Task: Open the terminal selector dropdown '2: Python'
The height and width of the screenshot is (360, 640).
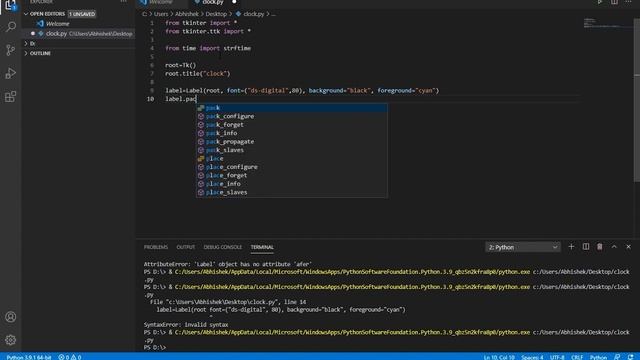Action: 523,247
